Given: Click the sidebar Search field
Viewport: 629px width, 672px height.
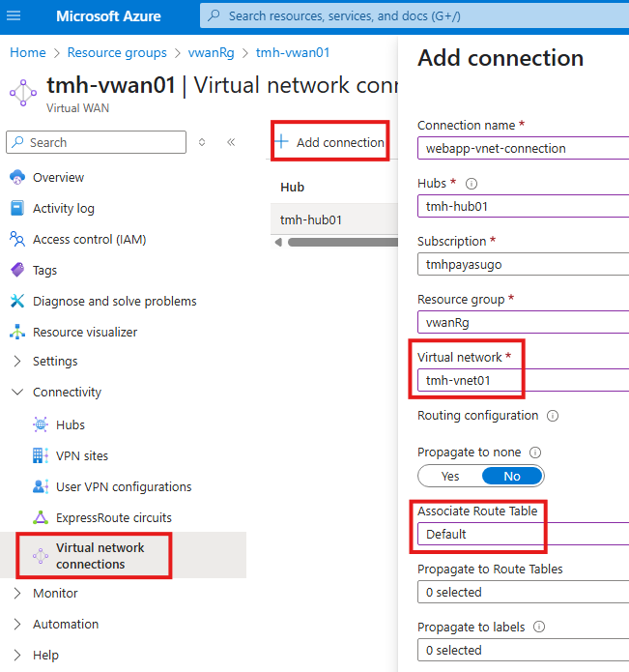Looking at the screenshot, I should tap(96, 142).
